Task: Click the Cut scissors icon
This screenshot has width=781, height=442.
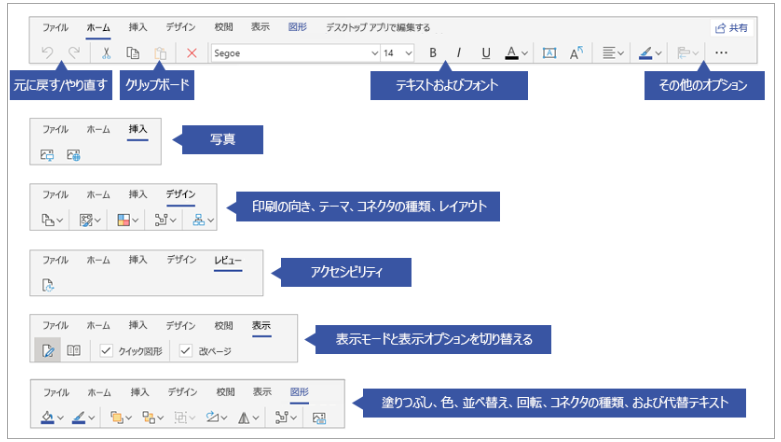Action: (105, 53)
